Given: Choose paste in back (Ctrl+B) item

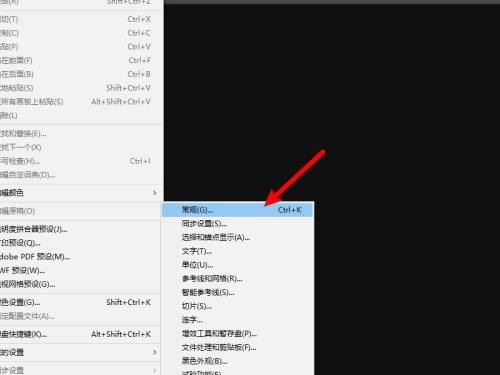Looking at the screenshot, I should point(80,74).
